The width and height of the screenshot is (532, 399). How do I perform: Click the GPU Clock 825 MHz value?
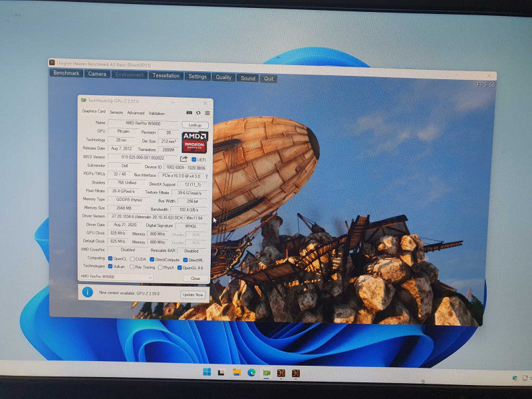(118, 233)
